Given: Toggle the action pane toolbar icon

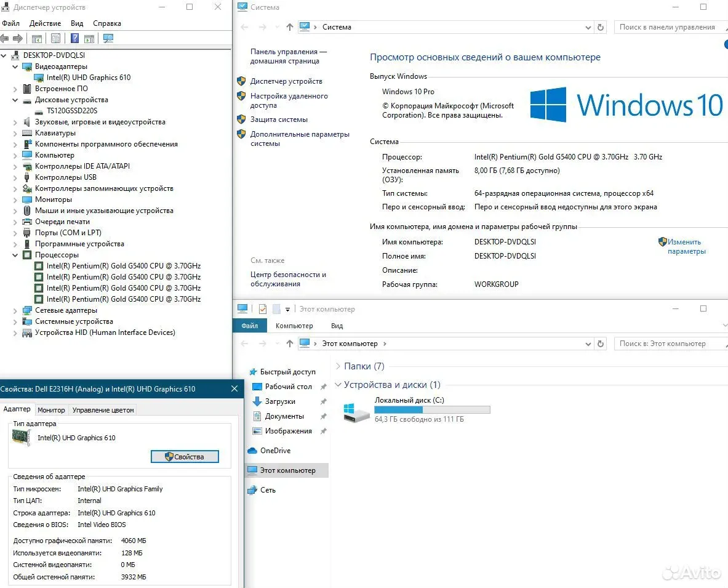Looking at the screenshot, I should (x=89, y=39).
